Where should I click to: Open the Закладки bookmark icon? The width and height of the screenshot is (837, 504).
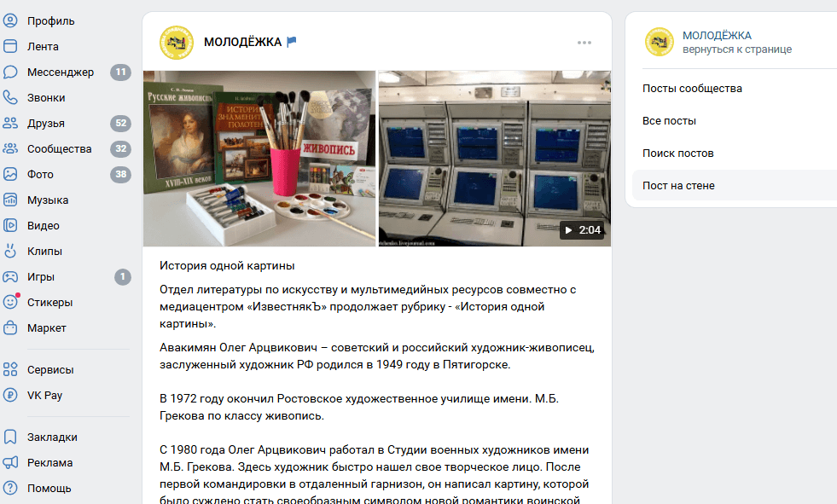pyautogui.click(x=10, y=437)
